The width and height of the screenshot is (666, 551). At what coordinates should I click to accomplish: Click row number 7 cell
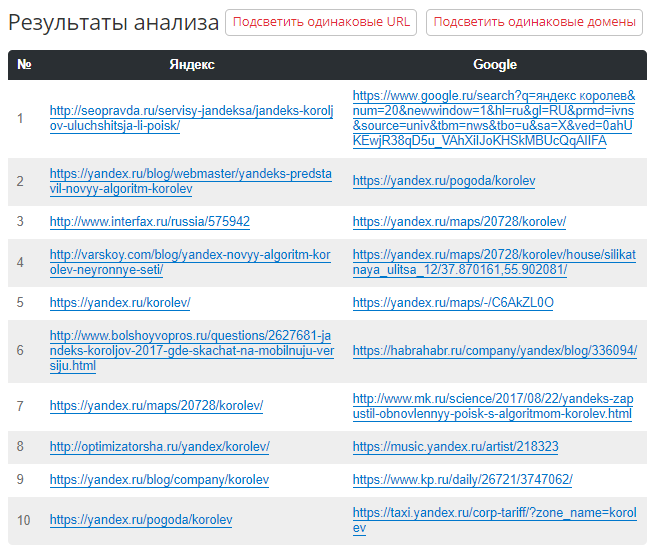pyautogui.click(x=20, y=407)
